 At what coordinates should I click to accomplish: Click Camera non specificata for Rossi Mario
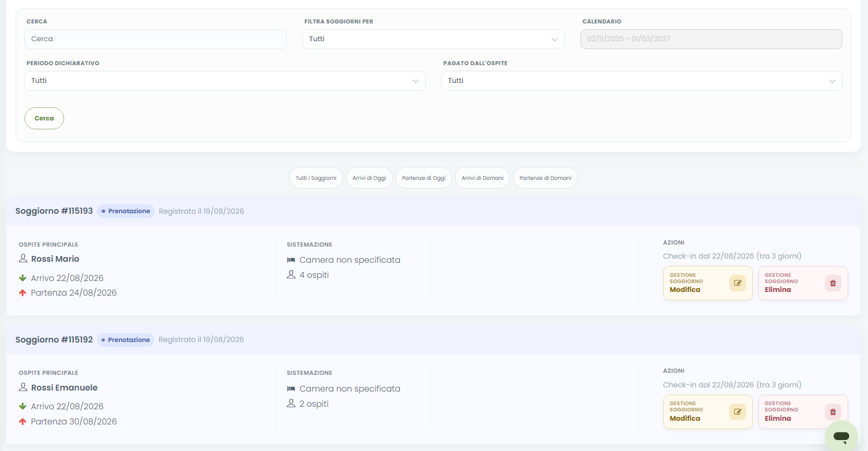click(350, 260)
